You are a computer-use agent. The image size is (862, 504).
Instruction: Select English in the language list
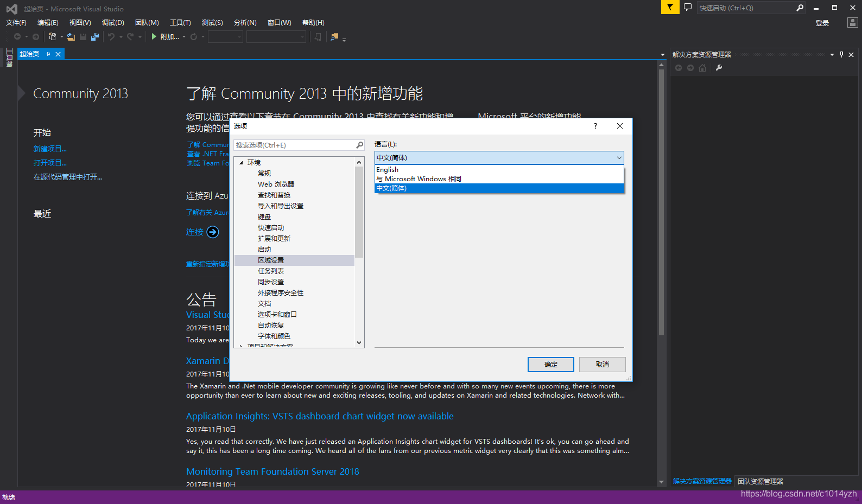tap(499, 170)
